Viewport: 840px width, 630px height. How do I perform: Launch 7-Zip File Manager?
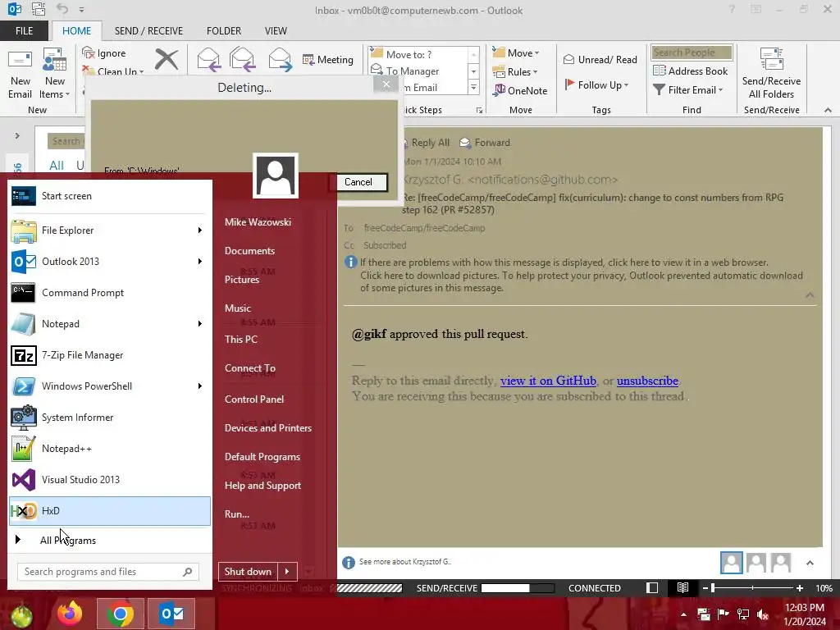pyautogui.click(x=109, y=355)
